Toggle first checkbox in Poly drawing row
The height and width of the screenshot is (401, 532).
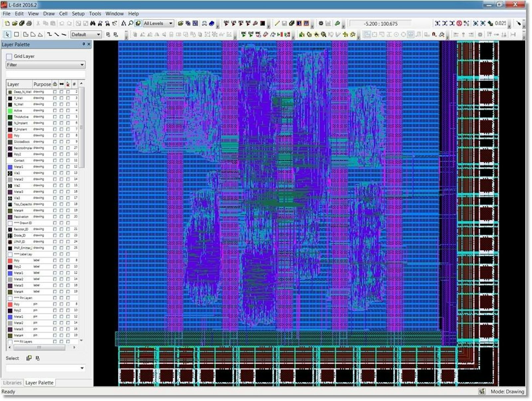pos(55,135)
